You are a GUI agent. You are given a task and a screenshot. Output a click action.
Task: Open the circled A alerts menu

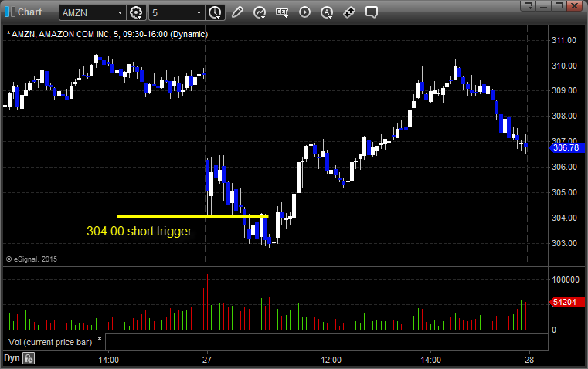(327, 12)
